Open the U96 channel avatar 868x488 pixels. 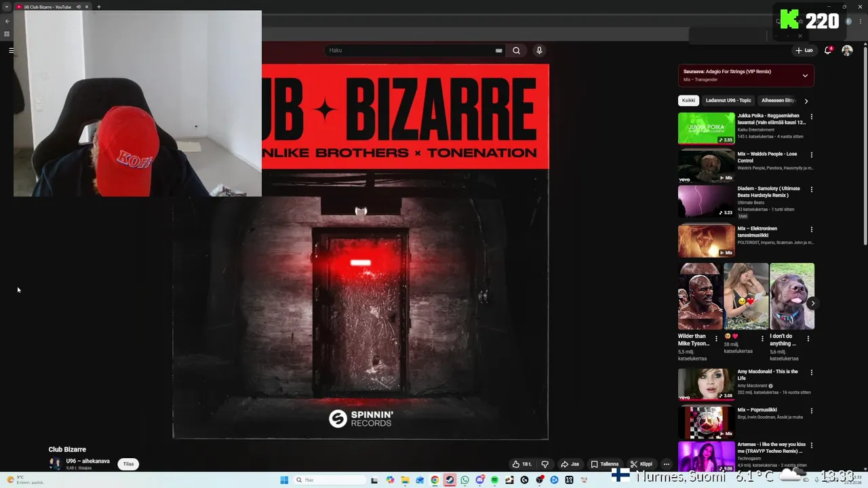click(54, 464)
